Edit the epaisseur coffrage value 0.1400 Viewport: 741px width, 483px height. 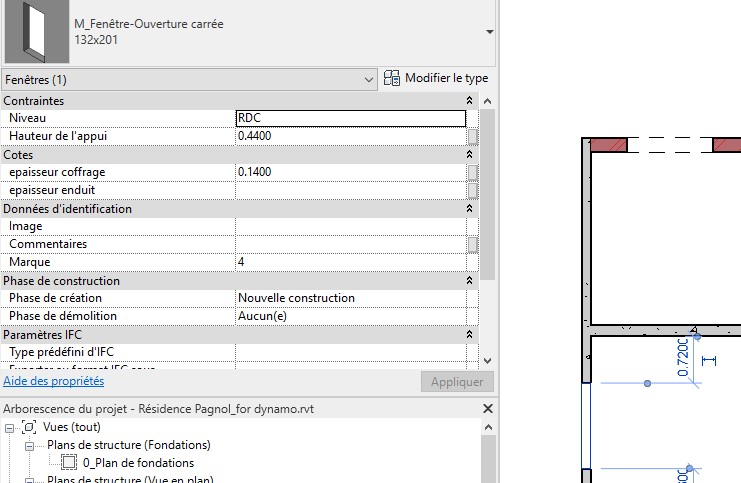351,172
